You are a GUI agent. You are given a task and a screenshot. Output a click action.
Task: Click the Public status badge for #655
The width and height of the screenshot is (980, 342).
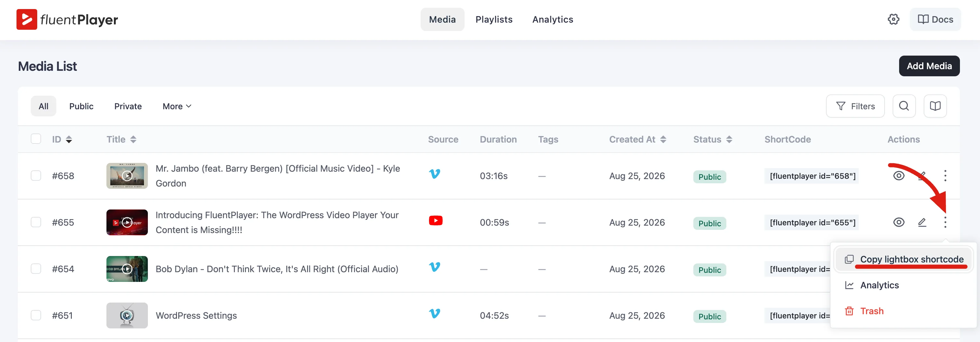[x=710, y=223]
